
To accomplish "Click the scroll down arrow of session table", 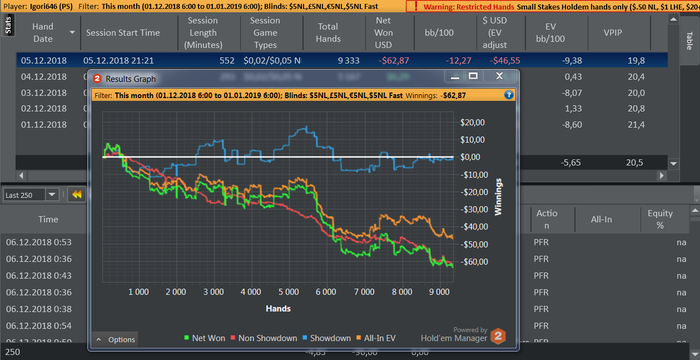I will click(x=674, y=164).
